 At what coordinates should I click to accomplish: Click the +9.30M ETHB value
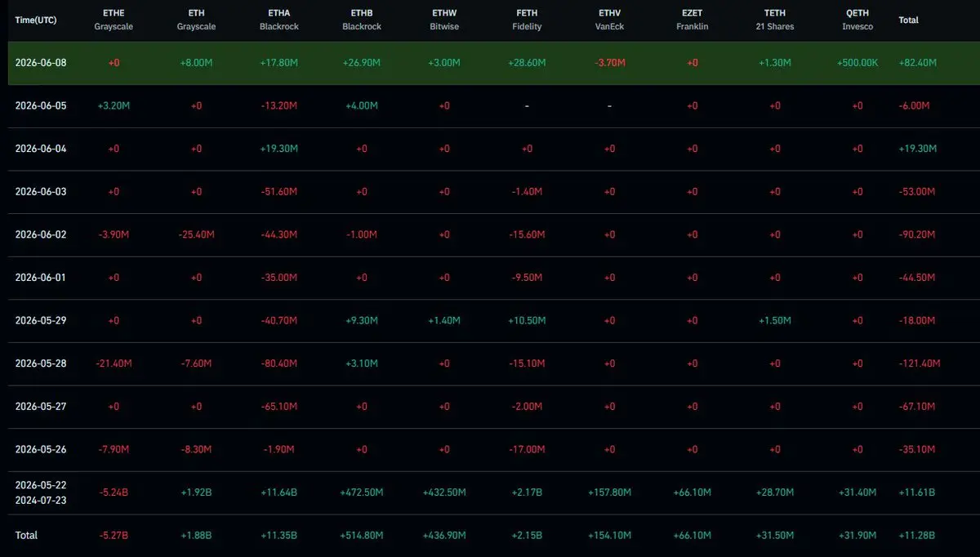click(362, 321)
